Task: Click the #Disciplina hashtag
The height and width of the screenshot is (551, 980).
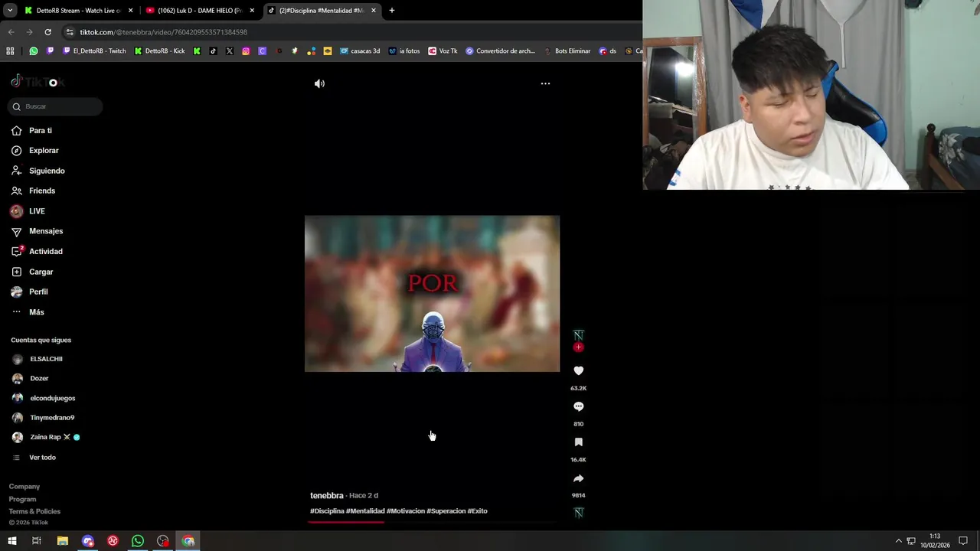Action: (x=327, y=511)
